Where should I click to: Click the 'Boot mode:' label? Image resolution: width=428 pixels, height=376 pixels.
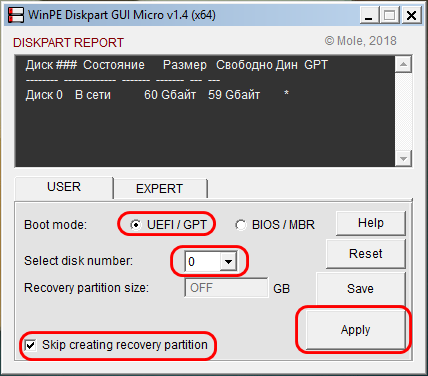(55, 225)
